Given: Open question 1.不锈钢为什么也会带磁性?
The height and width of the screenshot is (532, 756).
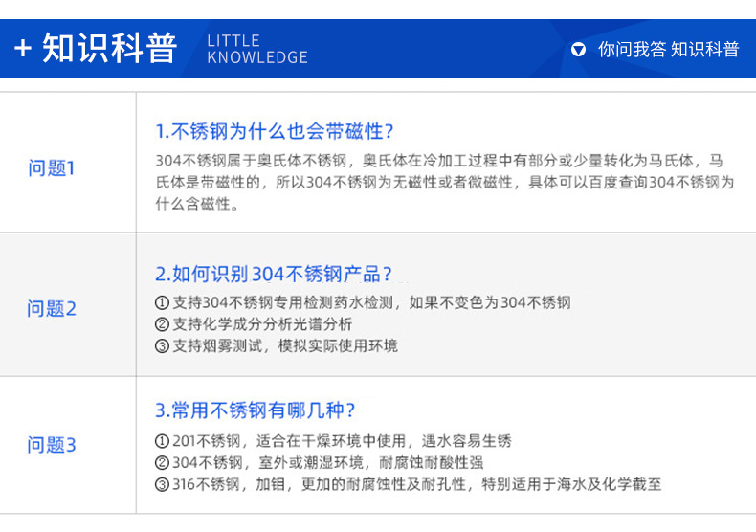Looking at the screenshot, I should tap(275, 131).
